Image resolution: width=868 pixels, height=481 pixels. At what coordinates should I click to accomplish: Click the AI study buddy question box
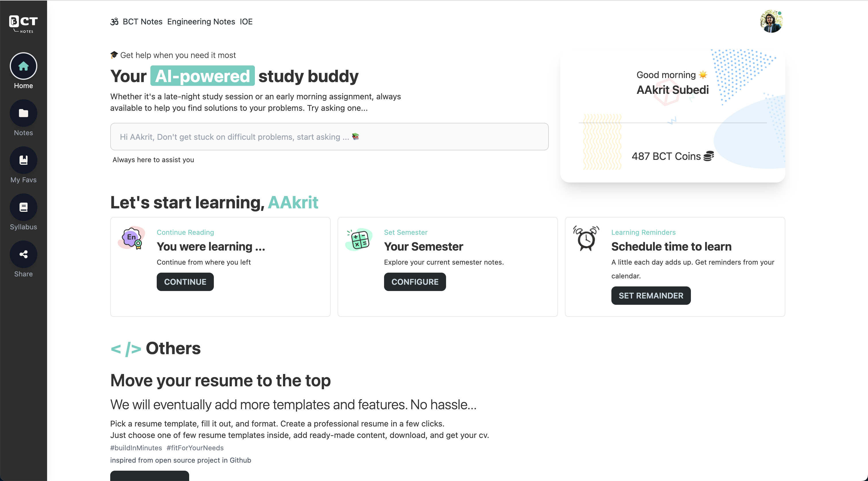[x=329, y=136]
